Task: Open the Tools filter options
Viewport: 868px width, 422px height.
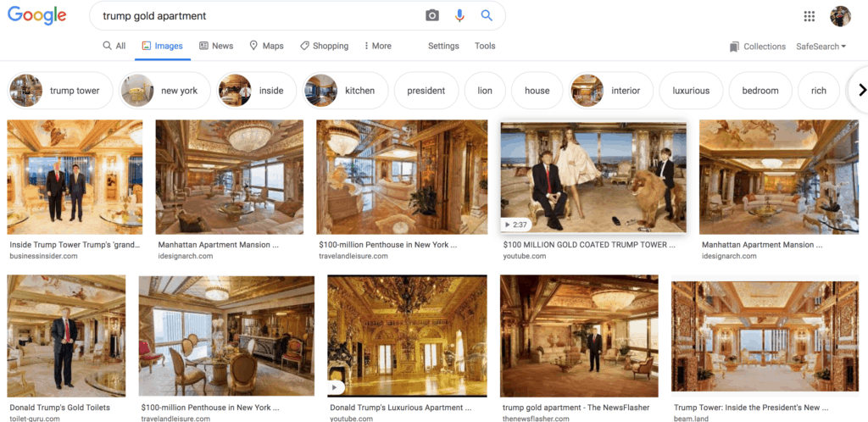Action: [x=485, y=46]
